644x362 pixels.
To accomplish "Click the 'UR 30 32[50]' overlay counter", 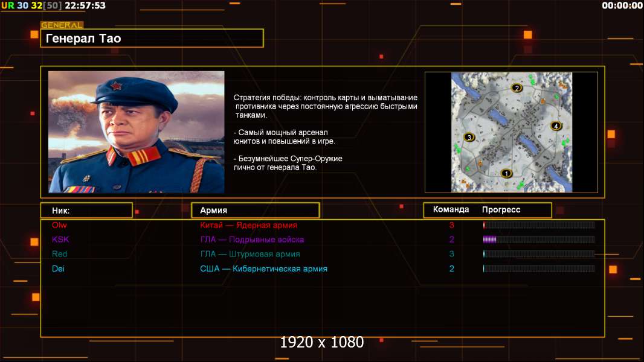I will click(31, 5).
